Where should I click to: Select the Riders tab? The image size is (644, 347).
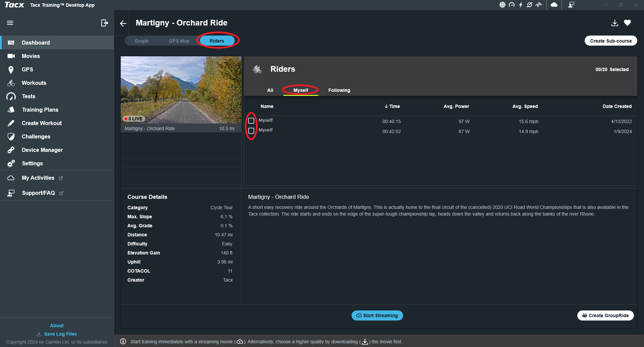(217, 41)
